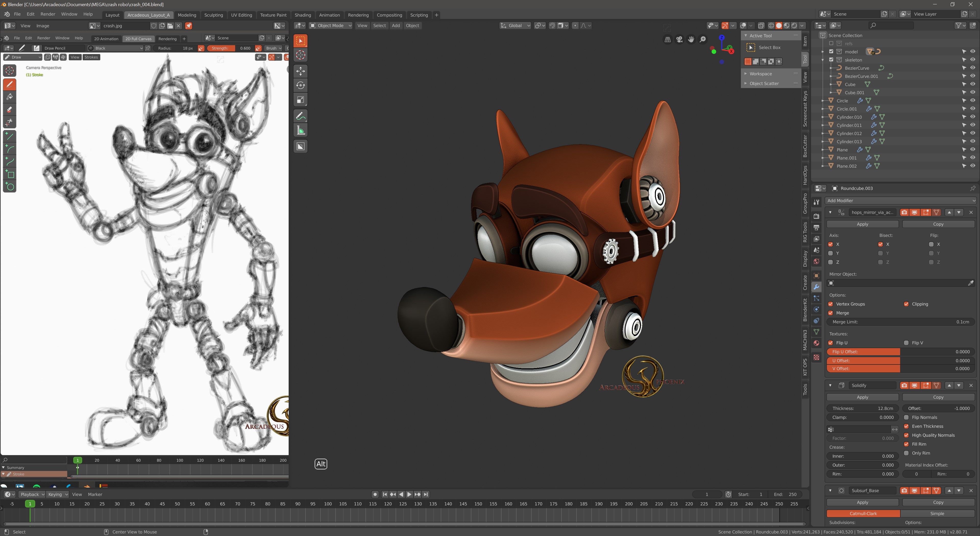Hide Cylinder.010 using its eye icon
This screenshot has height=536, width=980.
972,117
